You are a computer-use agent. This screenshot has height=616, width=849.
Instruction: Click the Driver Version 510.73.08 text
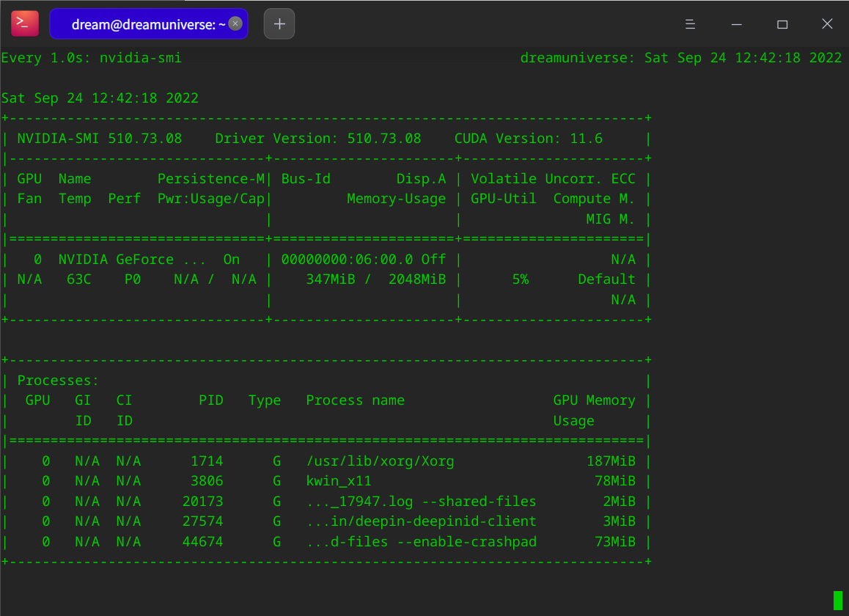click(318, 139)
